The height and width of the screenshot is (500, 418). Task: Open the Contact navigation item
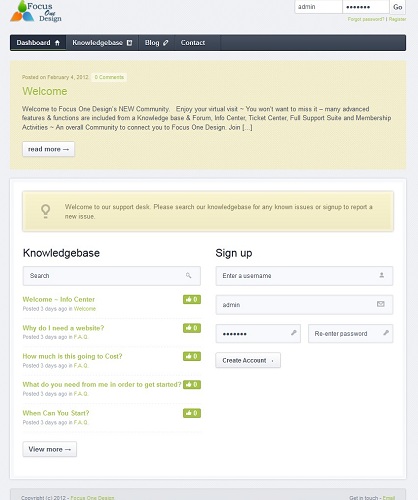(x=193, y=43)
